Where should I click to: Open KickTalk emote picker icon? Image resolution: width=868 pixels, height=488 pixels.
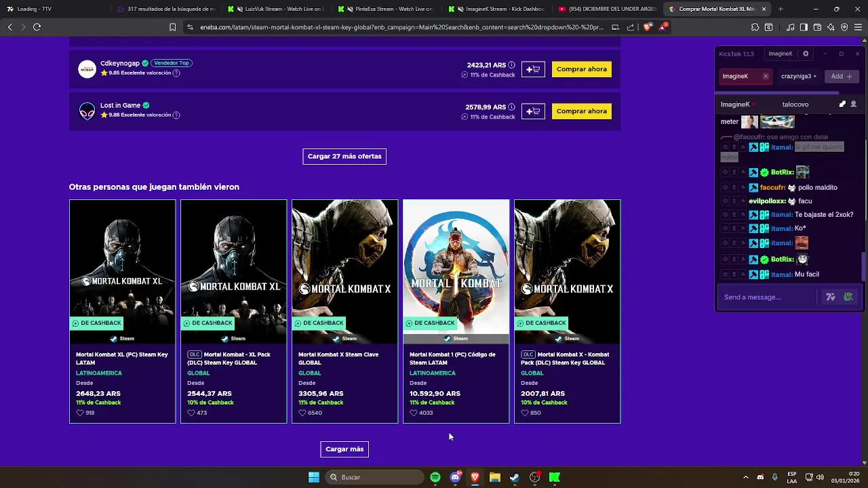point(848,297)
